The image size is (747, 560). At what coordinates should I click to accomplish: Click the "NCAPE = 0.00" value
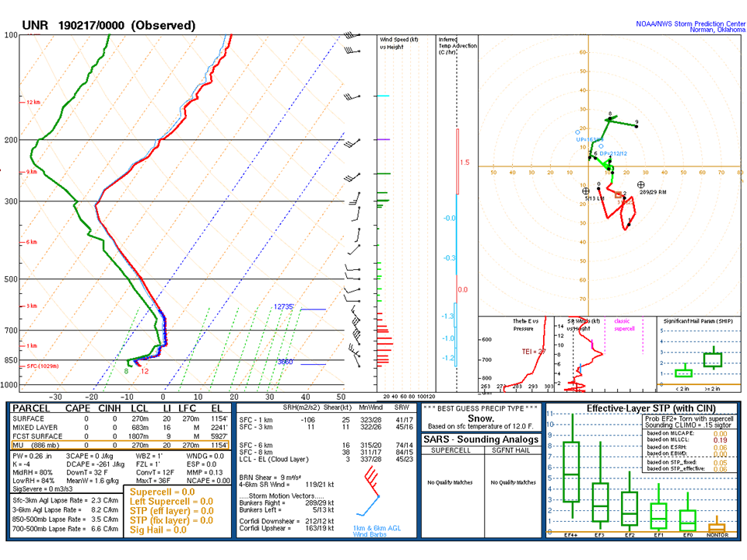pyautogui.click(x=209, y=481)
